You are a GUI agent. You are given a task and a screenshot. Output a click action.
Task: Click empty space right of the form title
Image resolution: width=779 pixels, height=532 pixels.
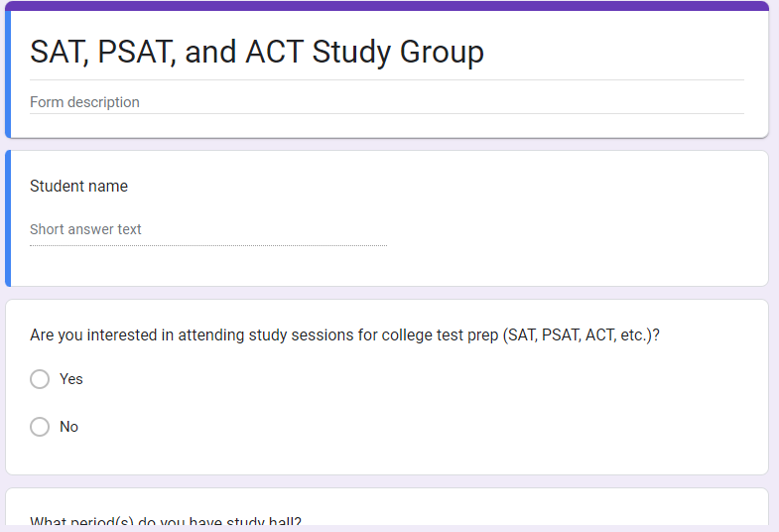[x=615, y=52]
